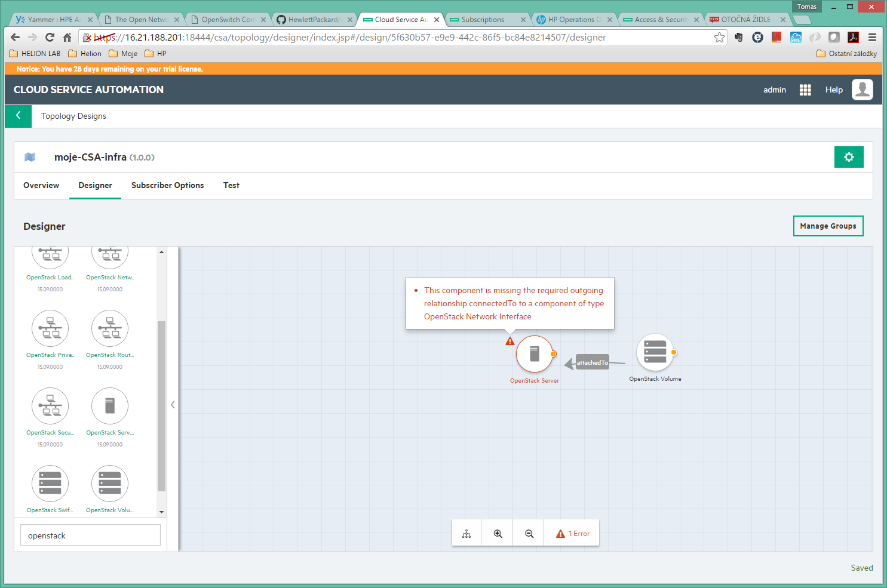This screenshot has height=588, width=887.
Task: Click the OpenStack Volume node on canvas
Action: (655, 352)
